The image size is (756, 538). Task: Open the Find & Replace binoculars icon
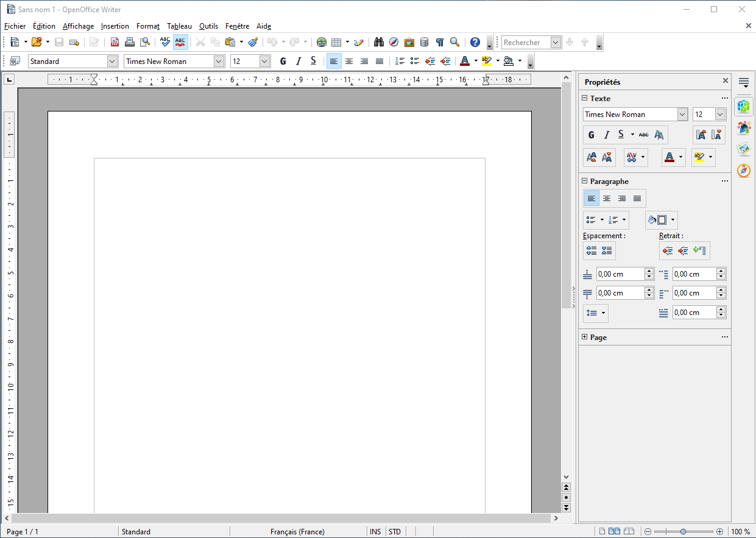[x=378, y=42]
